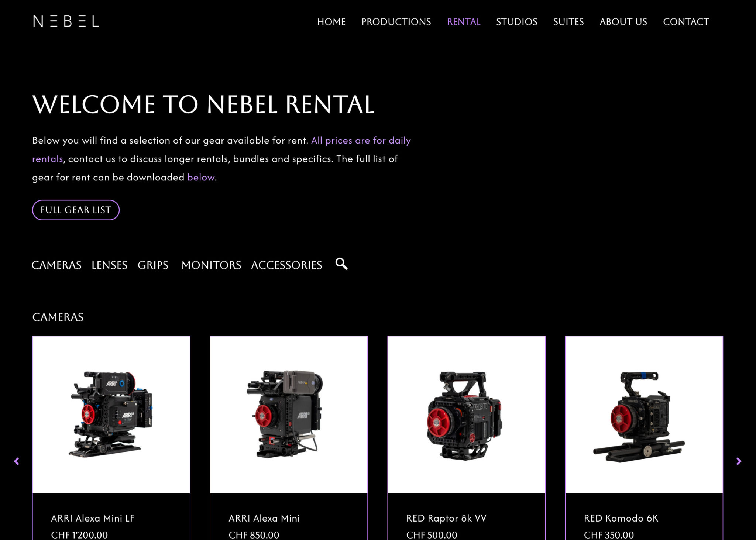Open ABOUT US page
Viewport: 756px width, 540px height.
coord(623,22)
